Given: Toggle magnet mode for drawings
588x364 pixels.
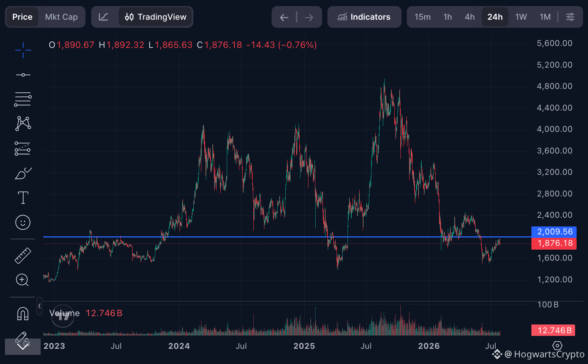Looking at the screenshot, I should [23, 313].
